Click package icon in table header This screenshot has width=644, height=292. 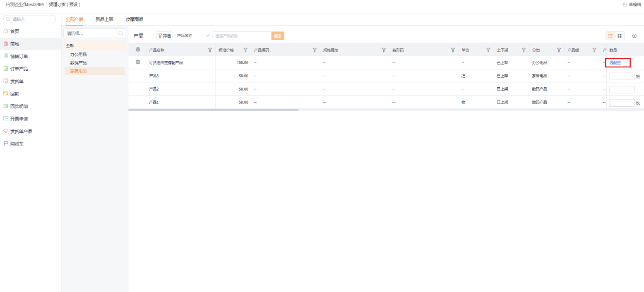click(138, 50)
